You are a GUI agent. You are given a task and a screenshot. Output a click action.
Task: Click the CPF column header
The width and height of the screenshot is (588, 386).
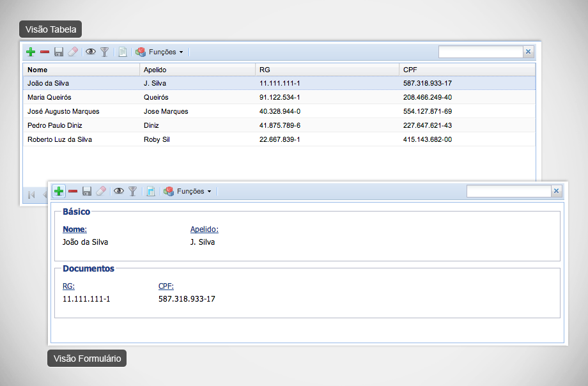pyautogui.click(x=467, y=69)
